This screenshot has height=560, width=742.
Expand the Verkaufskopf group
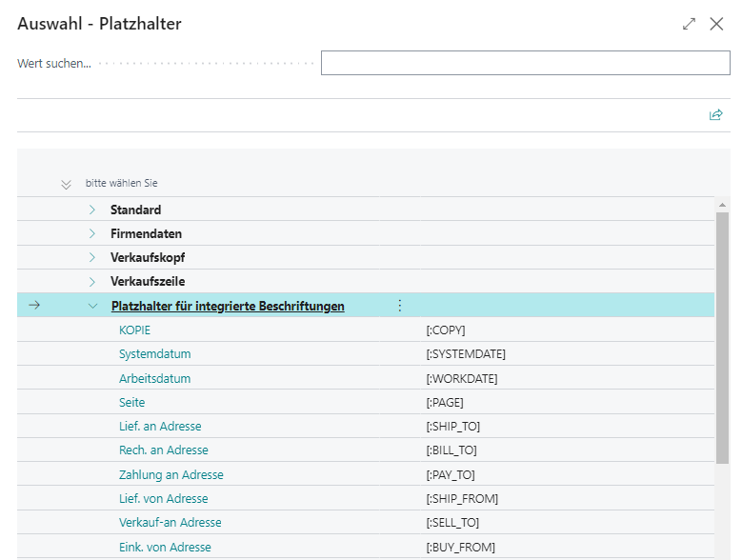pyautogui.click(x=92, y=258)
